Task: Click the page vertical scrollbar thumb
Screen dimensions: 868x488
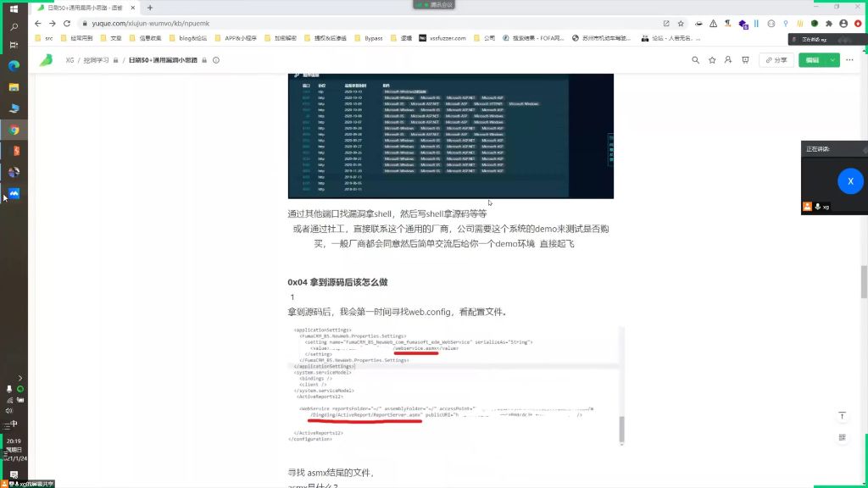Action: [x=864, y=281]
